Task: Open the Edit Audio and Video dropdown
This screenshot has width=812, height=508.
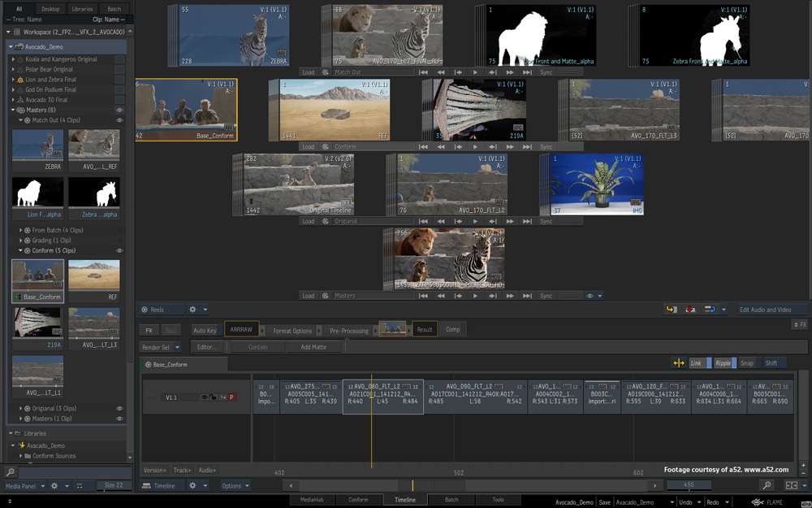Action: [772, 310]
